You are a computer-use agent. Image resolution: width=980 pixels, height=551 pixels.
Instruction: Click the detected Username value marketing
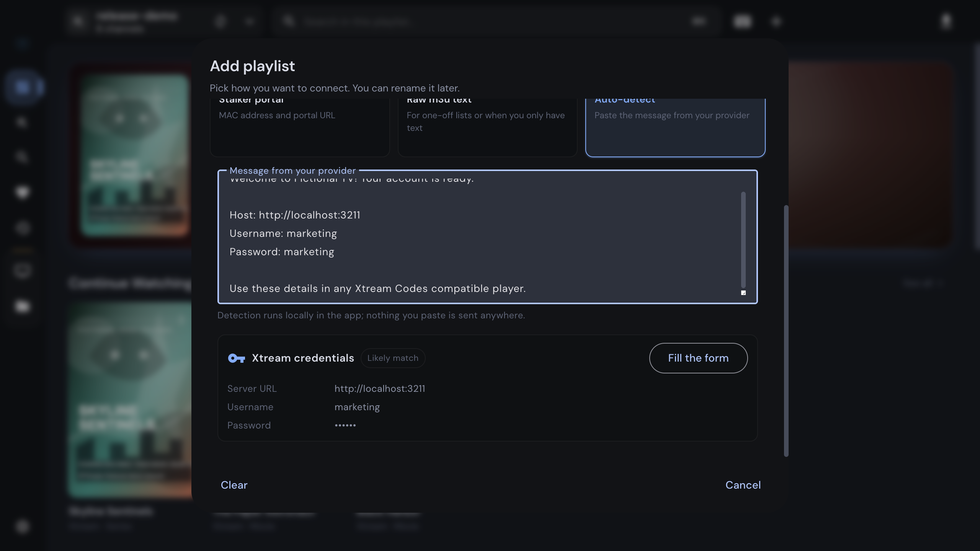pyautogui.click(x=357, y=407)
